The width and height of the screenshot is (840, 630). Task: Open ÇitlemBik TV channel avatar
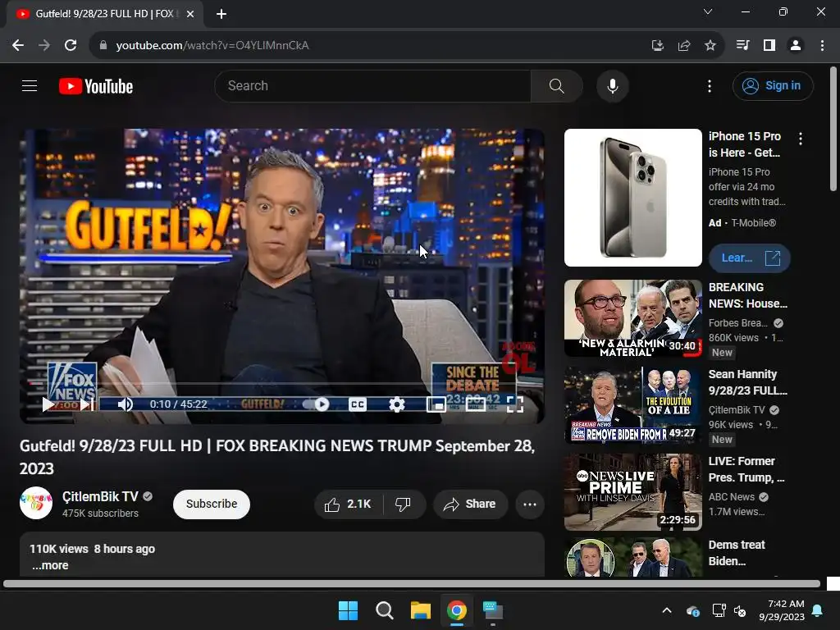tap(36, 503)
